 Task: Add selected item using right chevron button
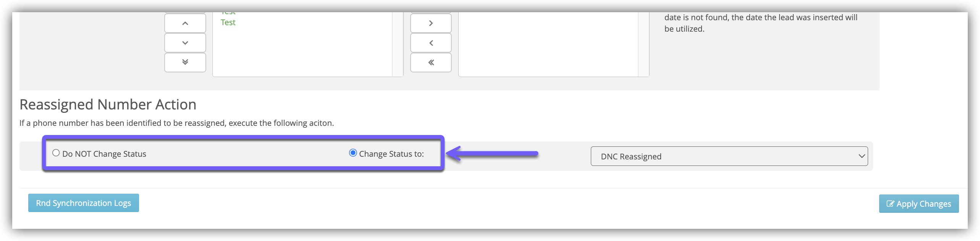point(431,23)
